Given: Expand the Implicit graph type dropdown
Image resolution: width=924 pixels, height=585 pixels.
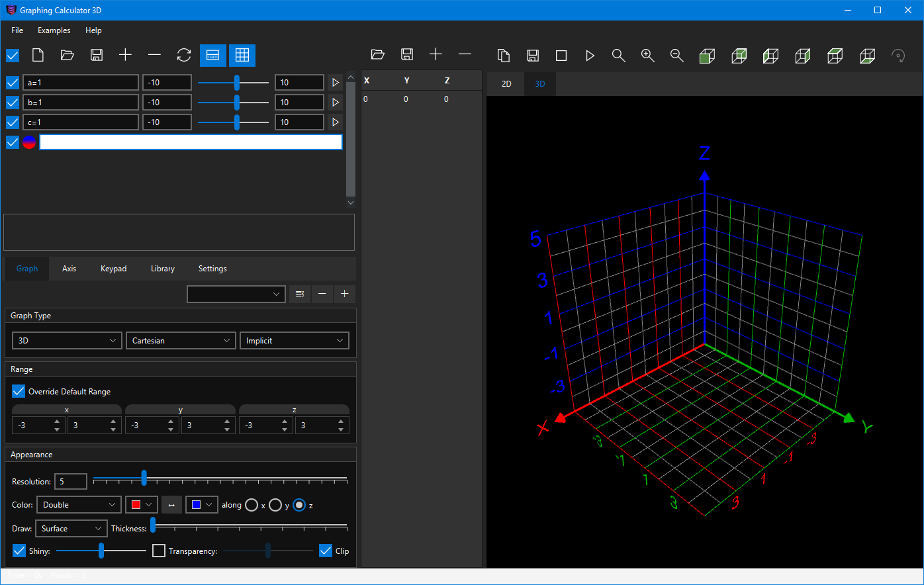Looking at the screenshot, I should 294,341.
